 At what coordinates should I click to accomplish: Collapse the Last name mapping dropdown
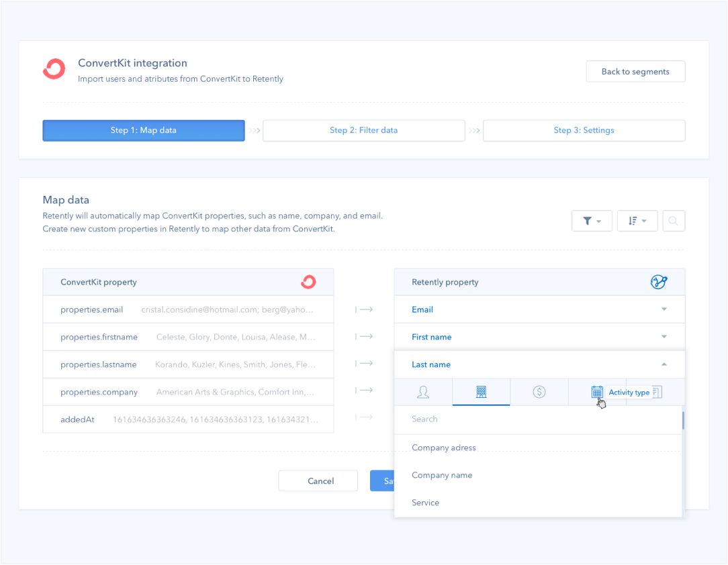click(664, 364)
